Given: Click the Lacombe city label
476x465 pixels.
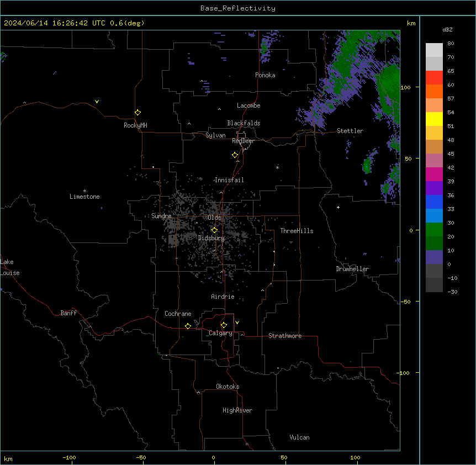Looking at the screenshot, I should 248,105.
